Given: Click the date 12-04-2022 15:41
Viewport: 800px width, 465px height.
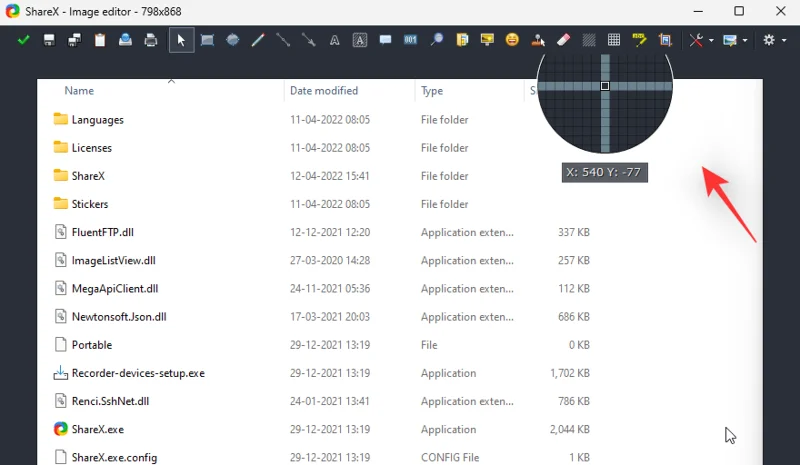Looking at the screenshot, I should pos(330,176).
